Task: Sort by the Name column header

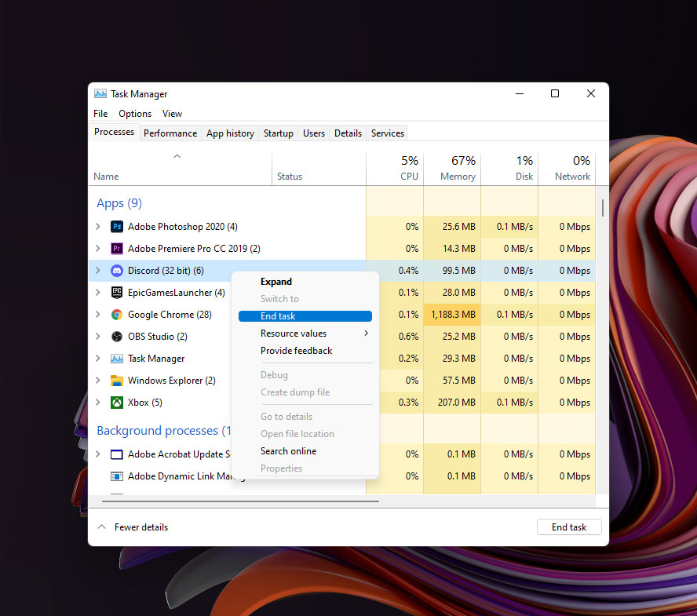Action: pos(180,169)
